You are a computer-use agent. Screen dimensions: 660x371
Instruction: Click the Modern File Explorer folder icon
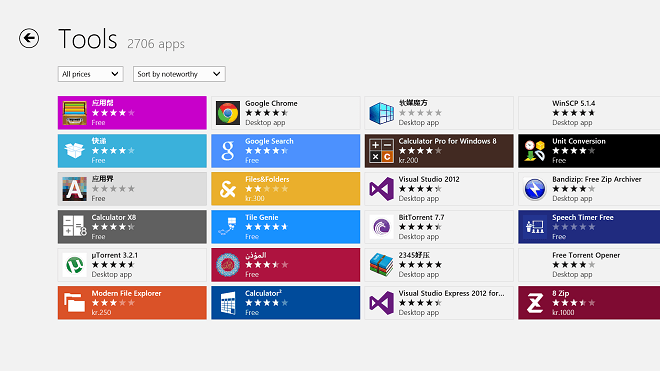click(x=75, y=303)
